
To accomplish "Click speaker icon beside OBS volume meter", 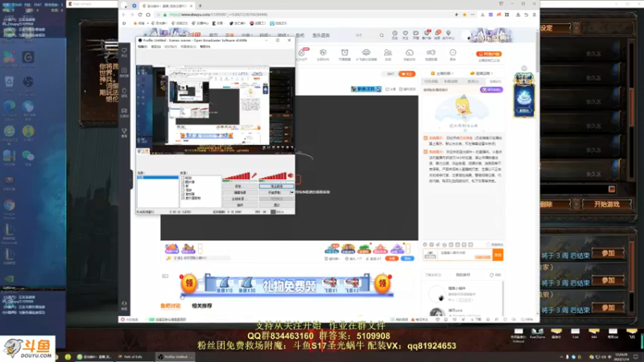I will [291, 175].
